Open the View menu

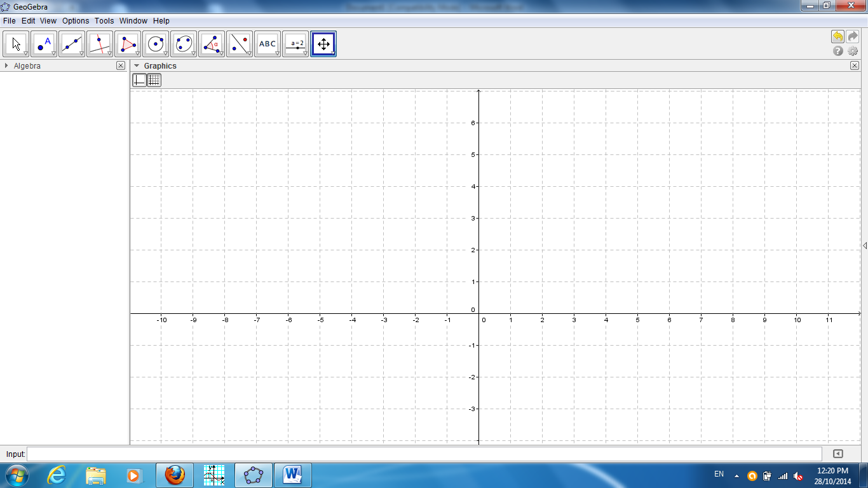pos(48,21)
